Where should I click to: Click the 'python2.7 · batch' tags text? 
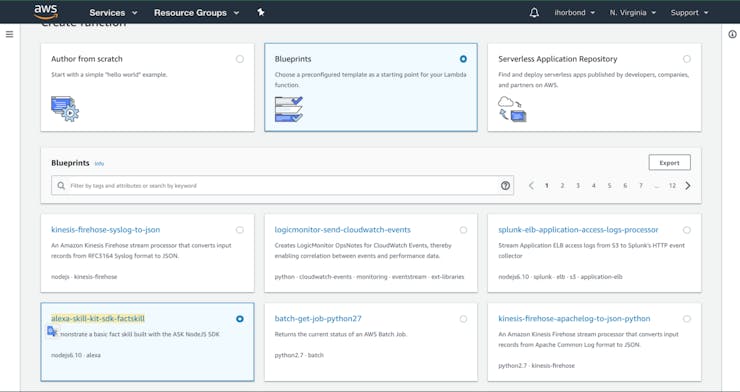coord(299,355)
